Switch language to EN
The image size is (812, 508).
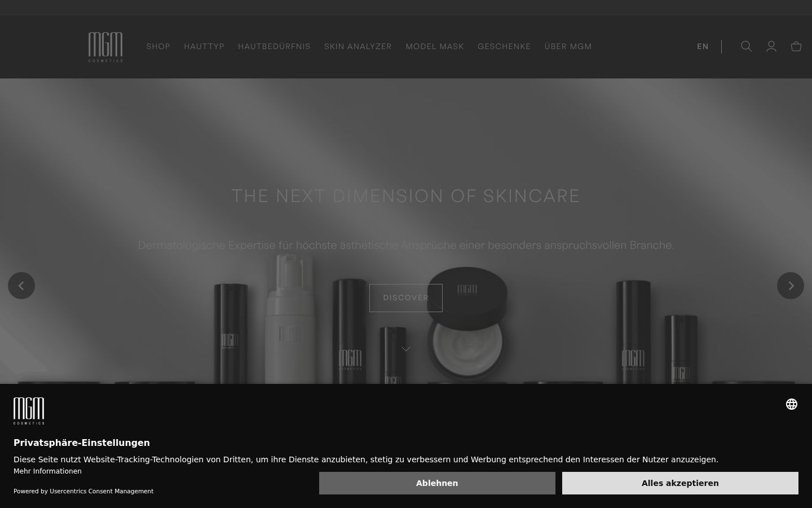click(x=703, y=46)
